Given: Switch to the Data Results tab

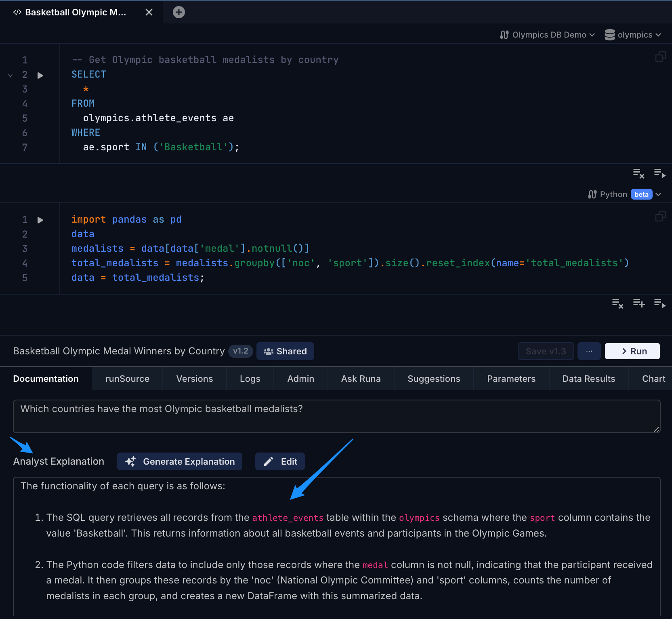Looking at the screenshot, I should coord(588,379).
